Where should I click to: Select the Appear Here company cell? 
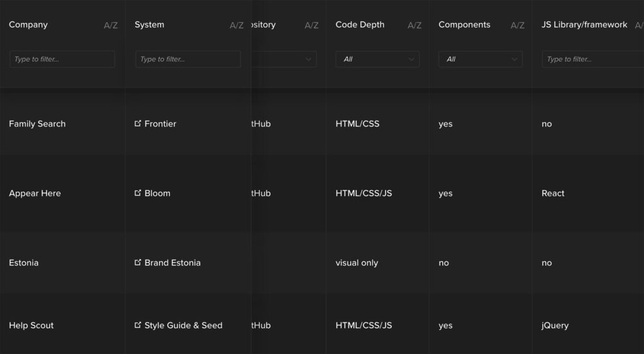pyautogui.click(x=35, y=193)
